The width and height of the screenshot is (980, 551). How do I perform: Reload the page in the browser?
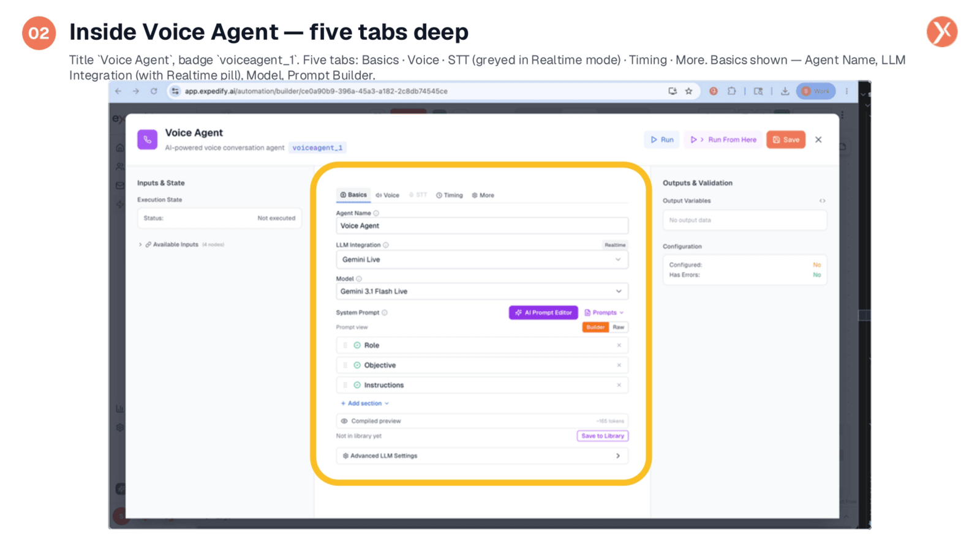click(154, 91)
